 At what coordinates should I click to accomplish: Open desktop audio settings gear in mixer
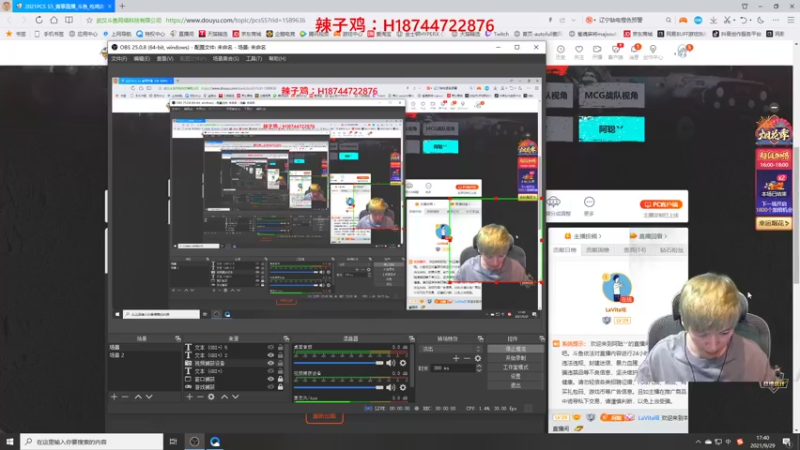click(x=403, y=363)
